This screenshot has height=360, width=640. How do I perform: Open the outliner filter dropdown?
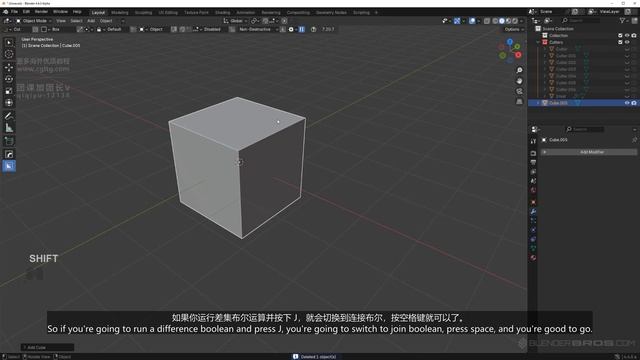624,20
